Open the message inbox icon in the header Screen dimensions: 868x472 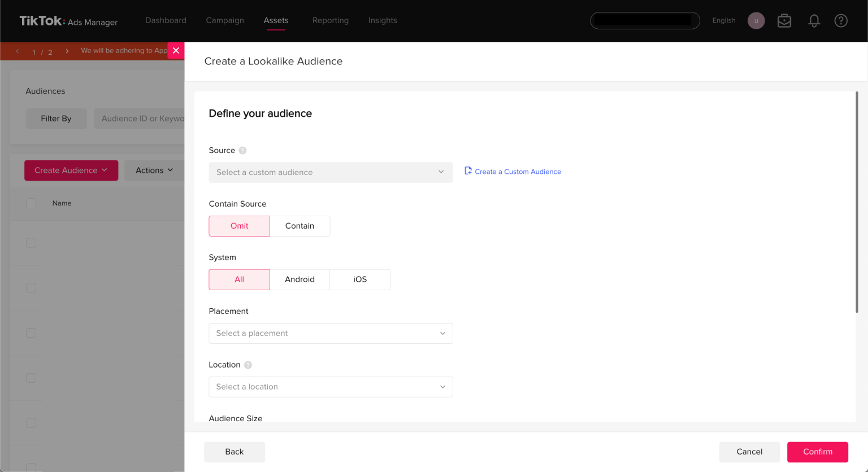point(784,20)
